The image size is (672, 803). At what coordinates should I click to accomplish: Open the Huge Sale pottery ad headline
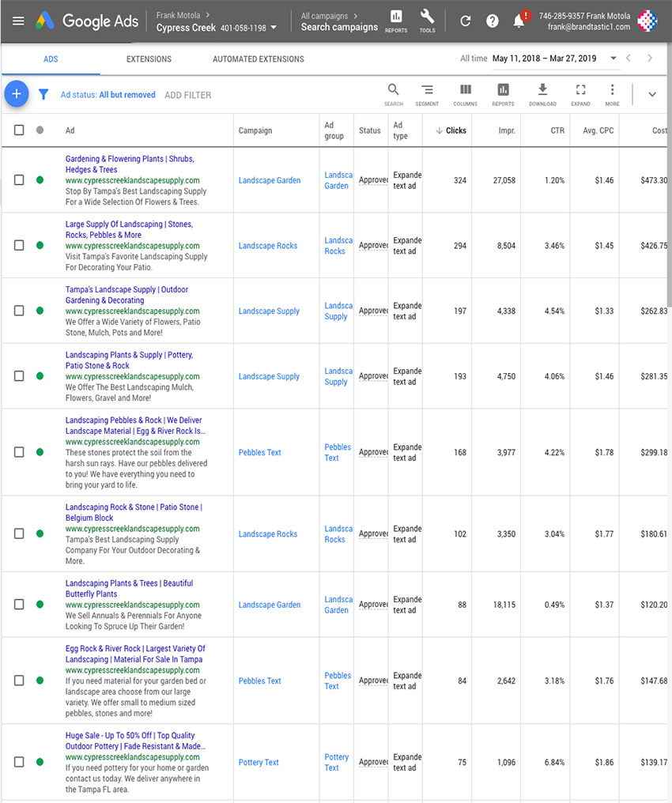(135, 741)
